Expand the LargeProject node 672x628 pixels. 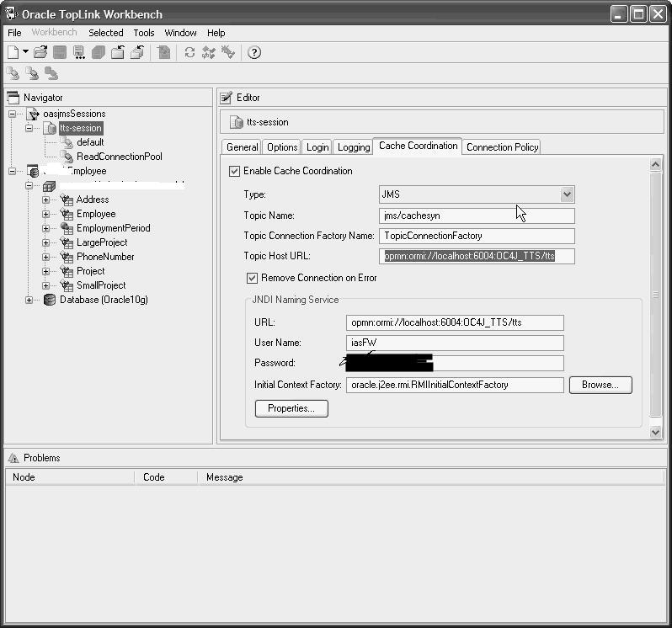point(45,243)
